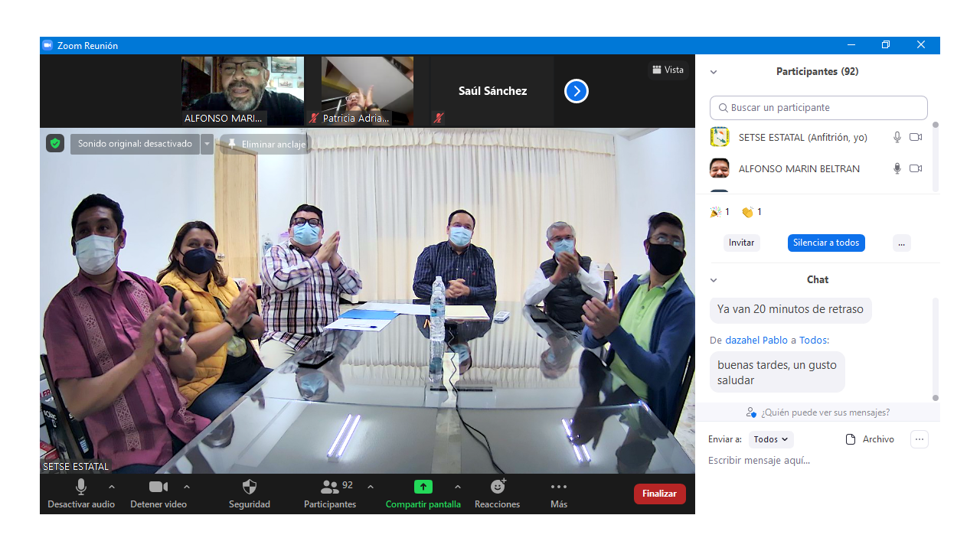Expand audio options caret beside Desactivar audio
Image resolution: width=980 pixels, height=551 pixels.
click(x=112, y=487)
